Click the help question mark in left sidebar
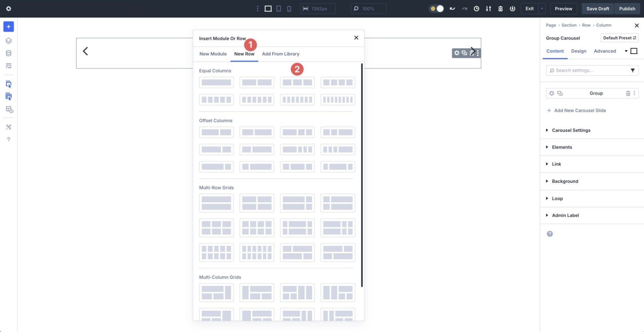 click(x=8, y=139)
